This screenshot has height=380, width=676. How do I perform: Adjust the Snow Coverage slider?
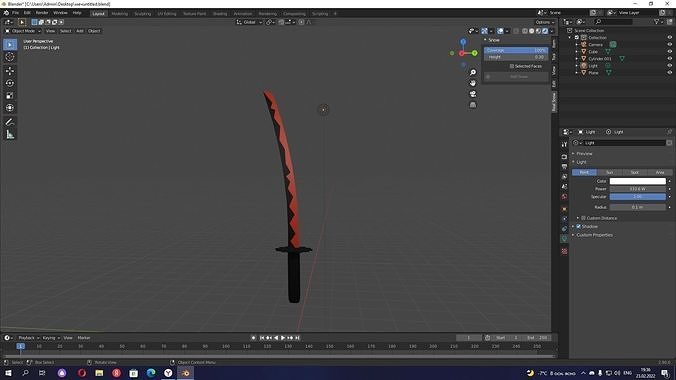pyautogui.click(x=516, y=50)
